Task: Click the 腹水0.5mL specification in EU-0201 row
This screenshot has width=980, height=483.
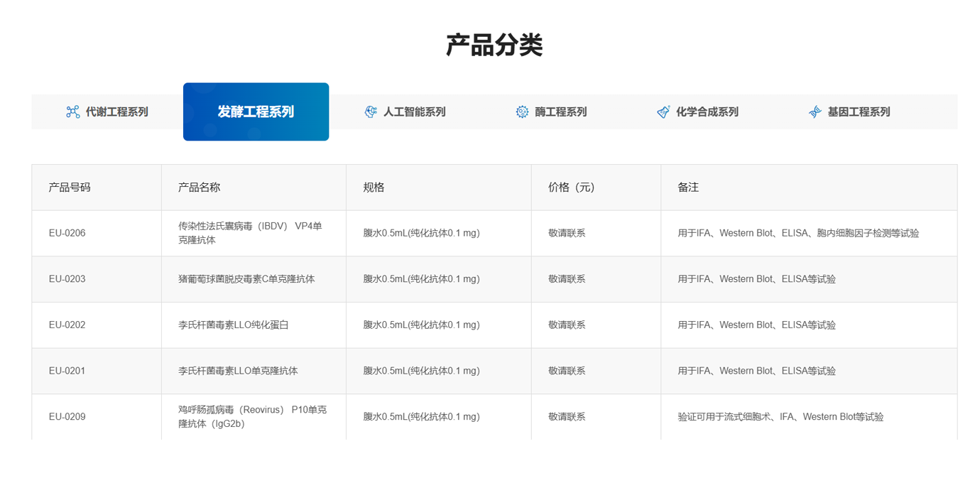Action: (421, 371)
